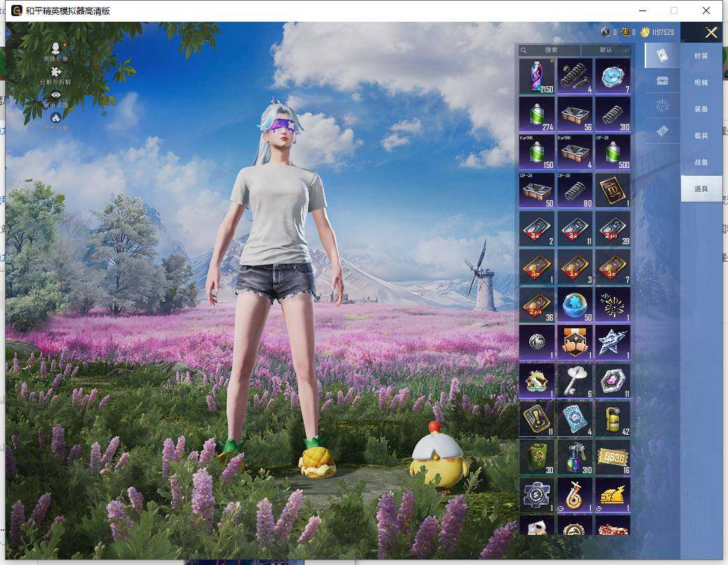
Task: Select the cloud key item with 6
Action: (x=575, y=381)
